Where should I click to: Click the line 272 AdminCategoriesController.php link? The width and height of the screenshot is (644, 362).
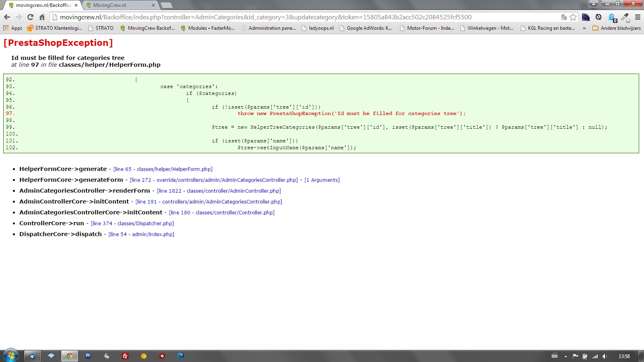(214, 180)
